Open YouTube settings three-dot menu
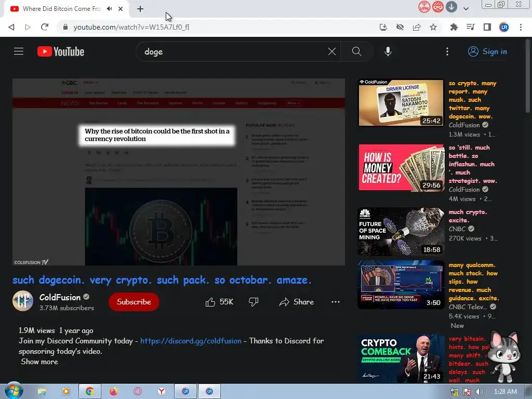The image size is (532, 399). pyautogui.click(x=447, y=51)
